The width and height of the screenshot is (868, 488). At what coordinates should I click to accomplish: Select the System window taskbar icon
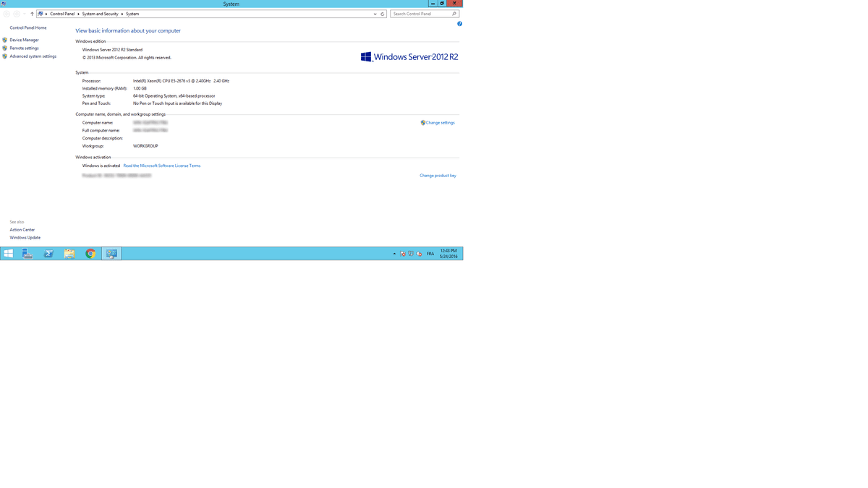(x=111, y=254)
